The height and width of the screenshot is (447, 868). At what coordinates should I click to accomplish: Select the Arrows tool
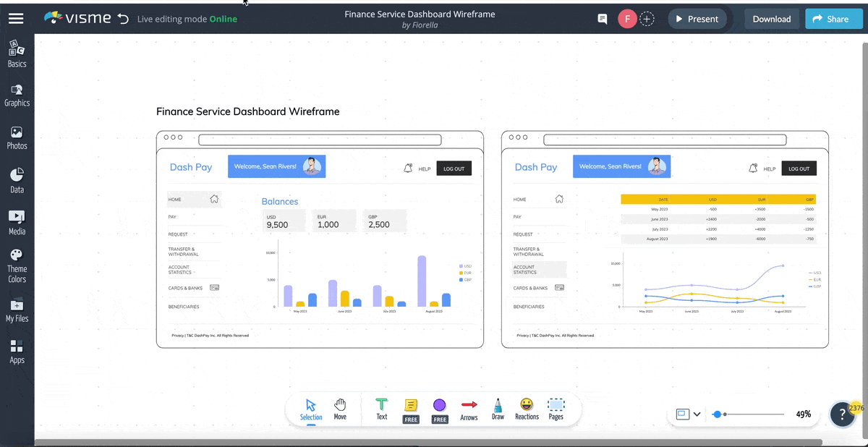coord(469,409)
